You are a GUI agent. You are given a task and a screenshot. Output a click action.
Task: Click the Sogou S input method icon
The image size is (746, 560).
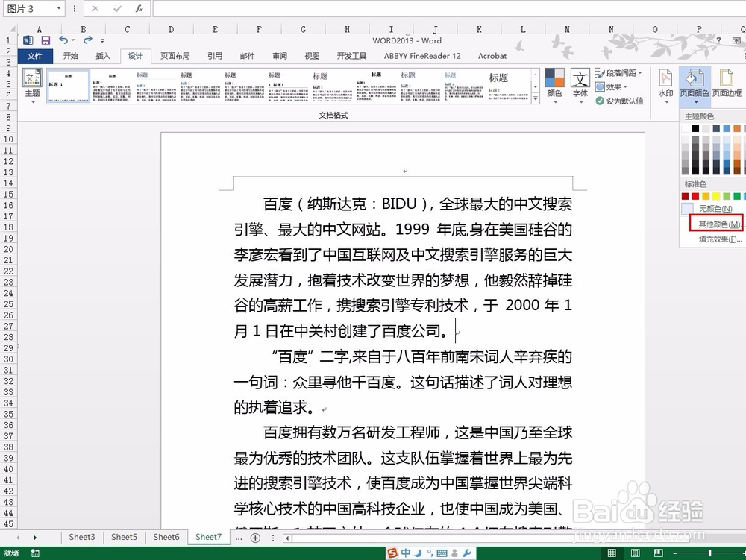392,553
